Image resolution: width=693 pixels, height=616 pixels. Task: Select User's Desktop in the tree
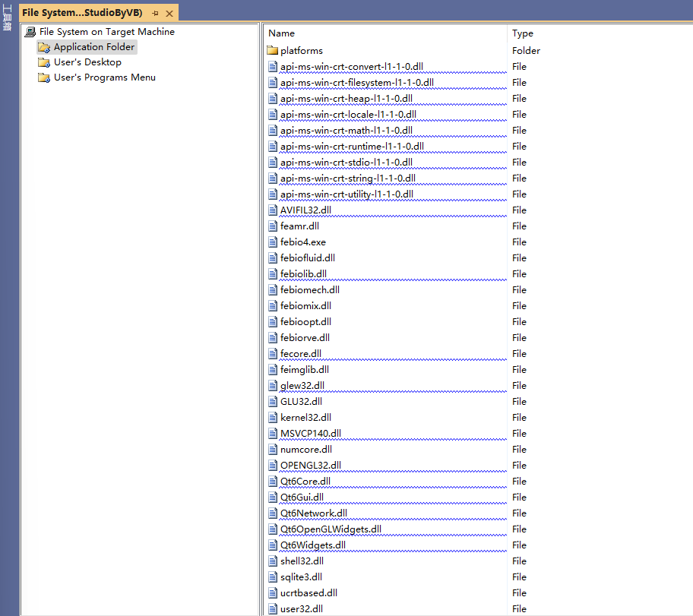[87, 62]
